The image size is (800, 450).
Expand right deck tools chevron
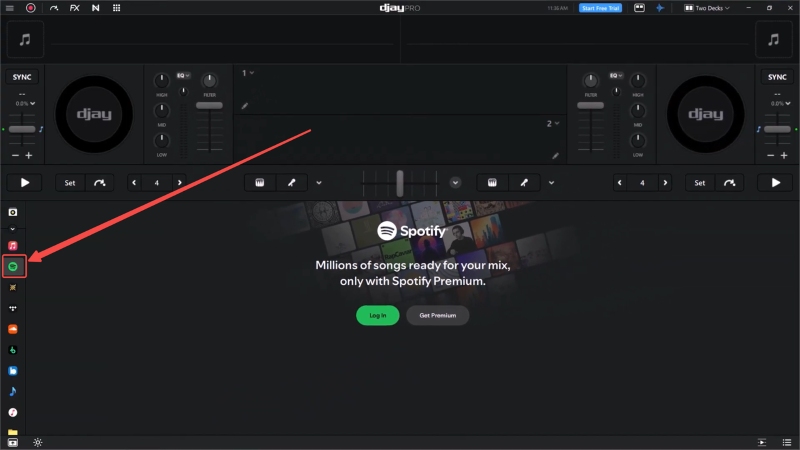[552, 183]
